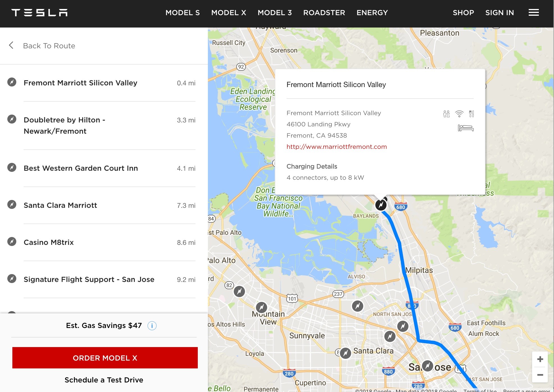Click the bed/accommodation icon on hotel popup

465,128
